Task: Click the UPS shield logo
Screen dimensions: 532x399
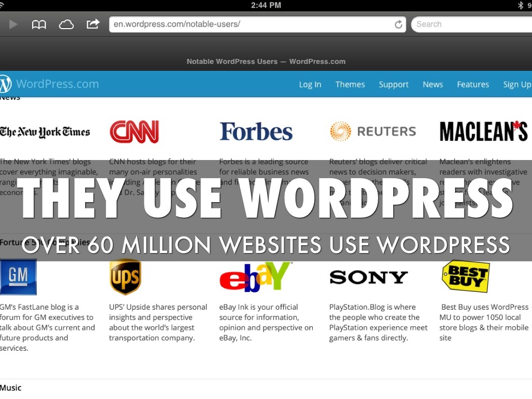Action: [125, 277]
